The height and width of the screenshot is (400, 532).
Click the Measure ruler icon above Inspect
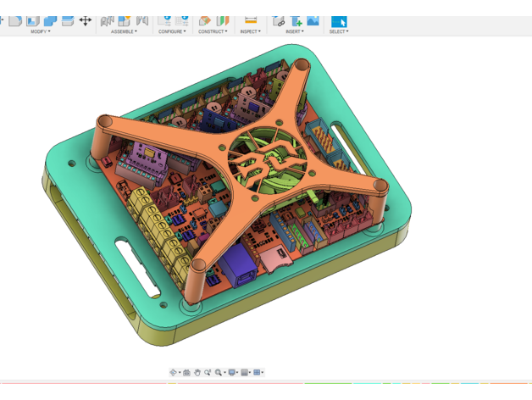click(x=250, y=20)
